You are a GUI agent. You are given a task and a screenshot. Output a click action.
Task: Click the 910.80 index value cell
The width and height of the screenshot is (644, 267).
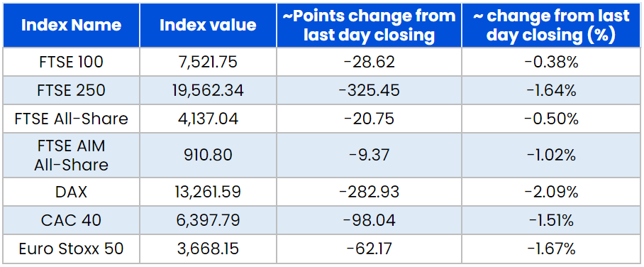point(208,155)
